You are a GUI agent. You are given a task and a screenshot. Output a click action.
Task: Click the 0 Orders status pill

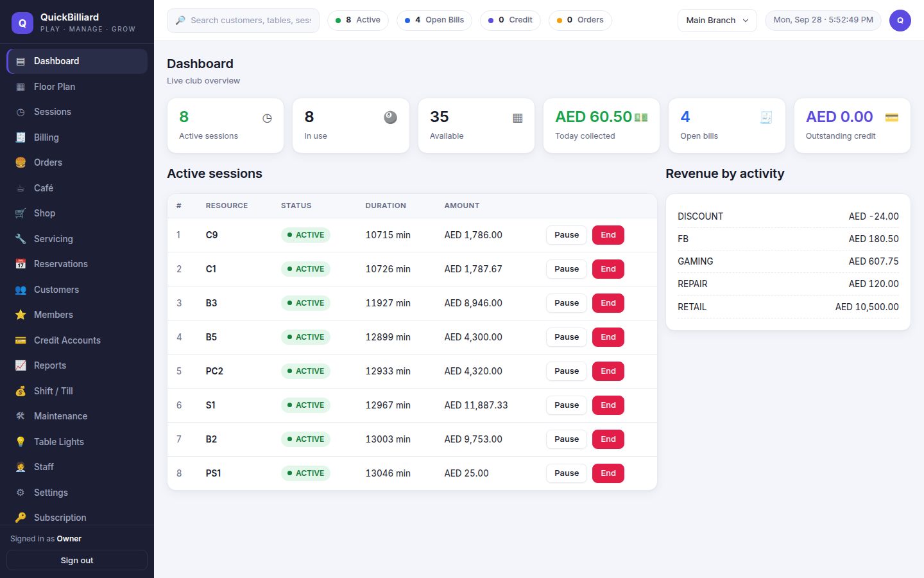coord(580,21)
